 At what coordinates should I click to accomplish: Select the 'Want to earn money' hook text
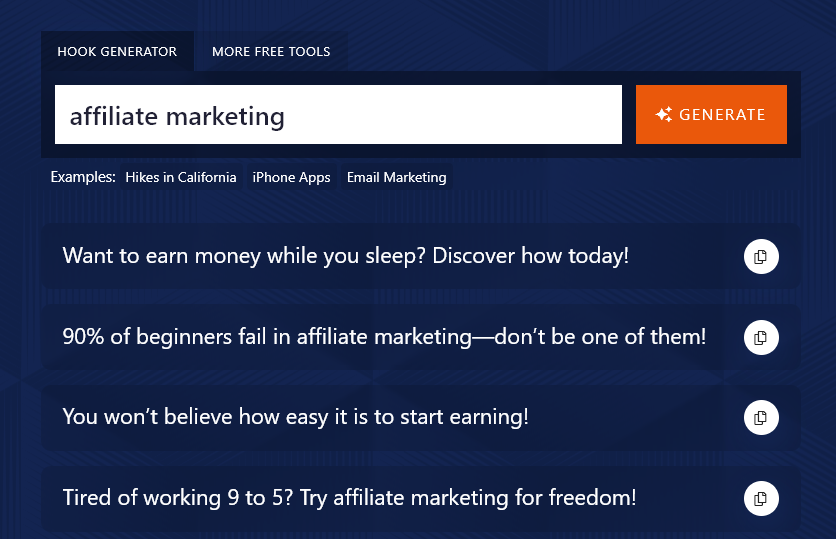pos(345,256)
